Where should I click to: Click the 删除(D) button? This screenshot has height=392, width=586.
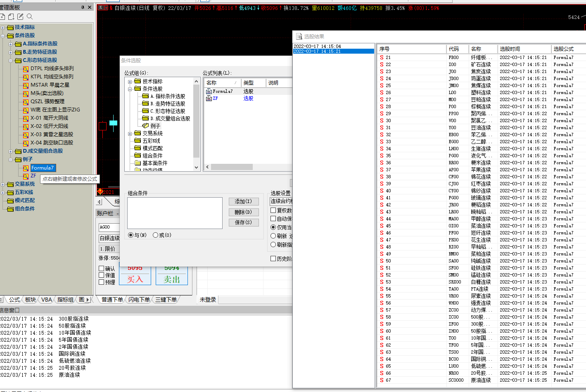[x=244, y=212]
